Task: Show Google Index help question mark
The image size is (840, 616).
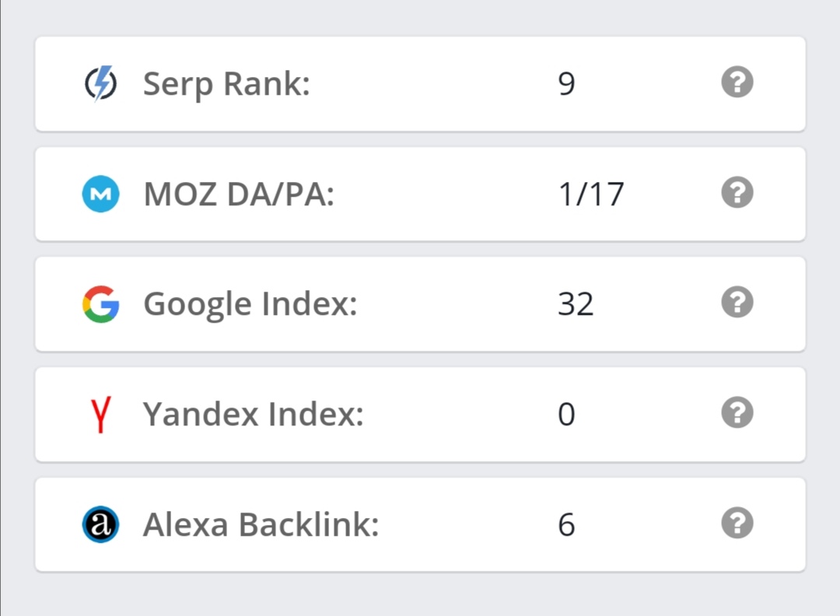Action: 737,302
